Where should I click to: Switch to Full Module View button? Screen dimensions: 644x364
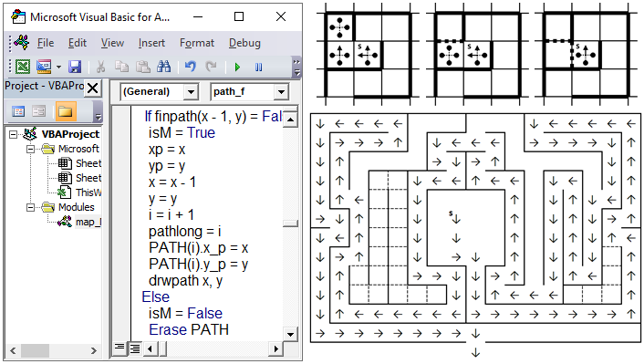pos(134,348)
